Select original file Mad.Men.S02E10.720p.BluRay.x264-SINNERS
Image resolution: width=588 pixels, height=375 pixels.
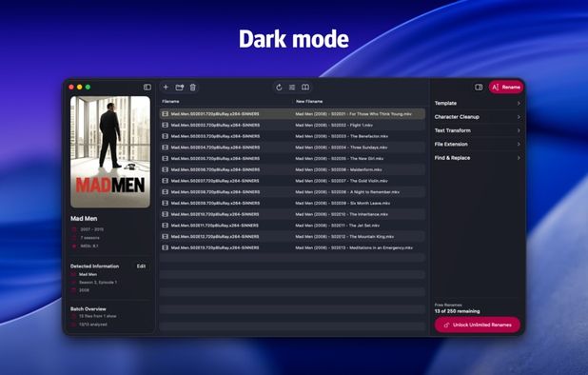215,214
